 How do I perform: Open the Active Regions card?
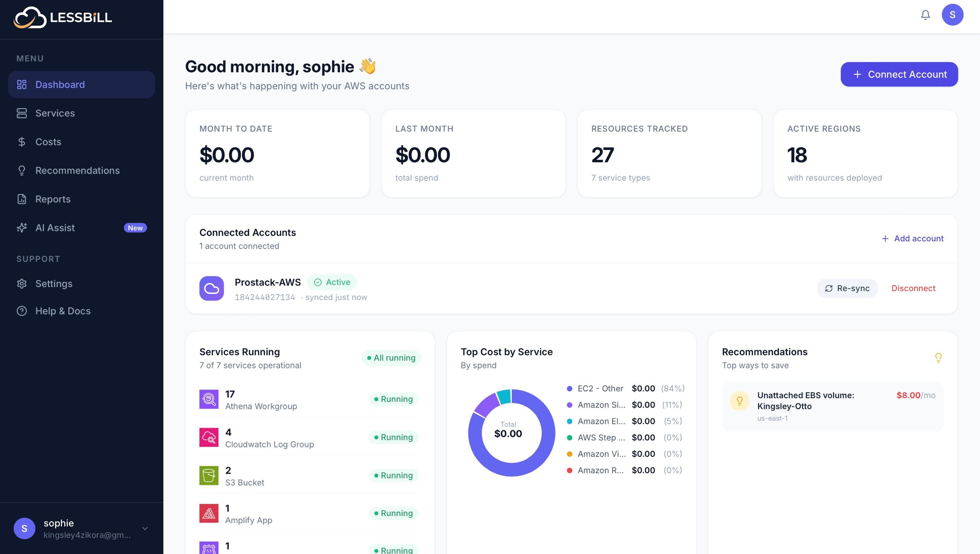point(866,154)
